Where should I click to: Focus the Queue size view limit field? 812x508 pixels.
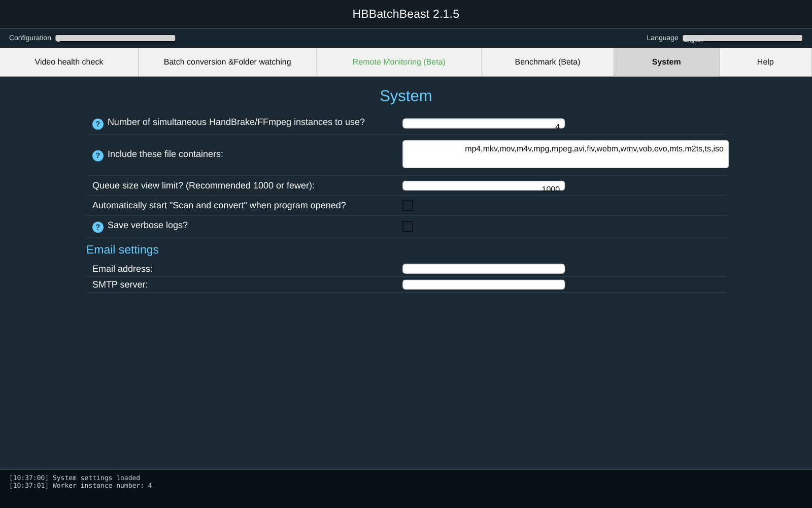click(x=484, y=186)
